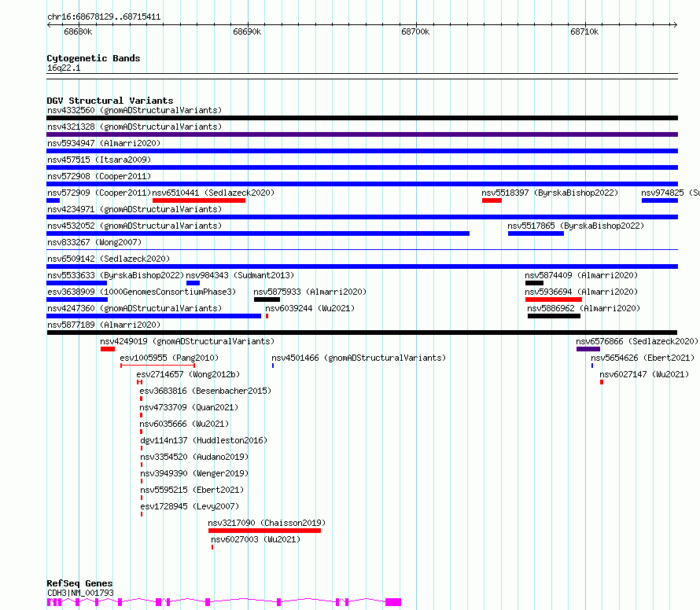Click the black nsv5874409 Almarri2020 bar
Viewport: 700px width, 610px height.
534,283
